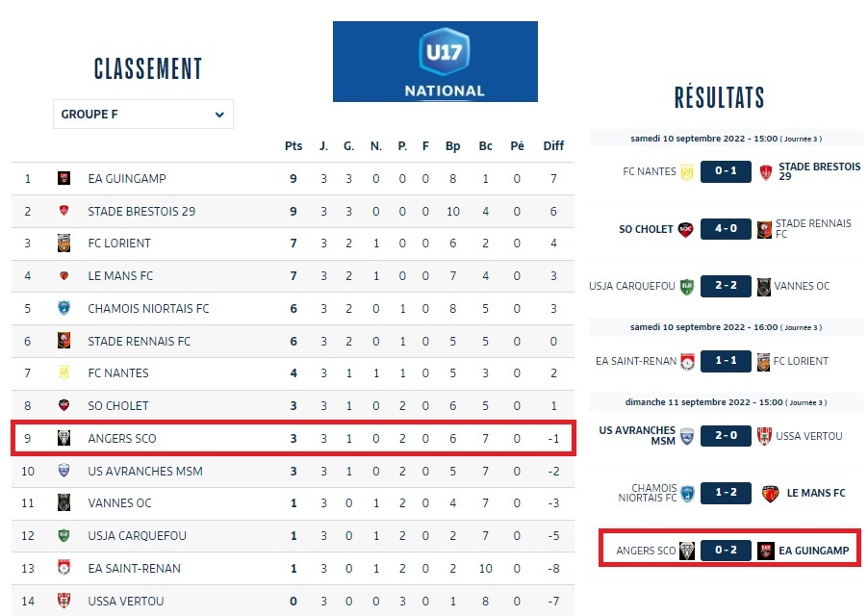The image size is (868, 616).
Task: Click the 0 - 1 score for FC Nantes match
Action: (x=725, y=172)
